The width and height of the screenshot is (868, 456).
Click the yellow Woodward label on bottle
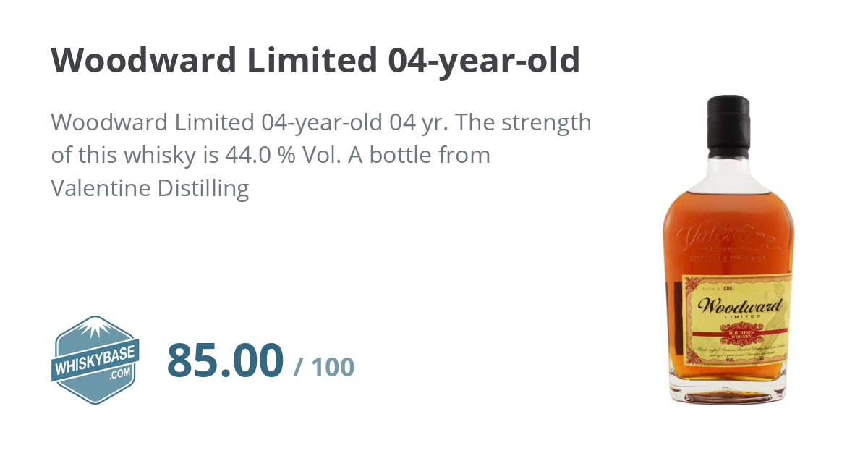point(738,318)
